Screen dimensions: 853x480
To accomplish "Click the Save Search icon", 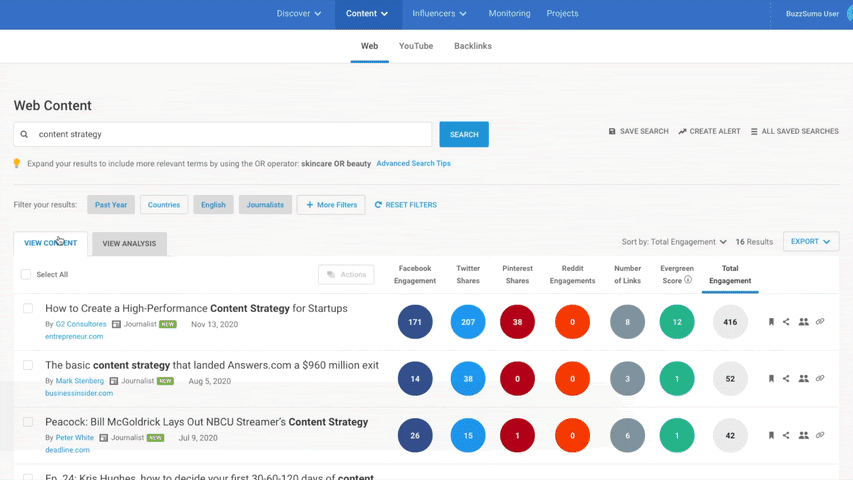I will coord(612,132).
